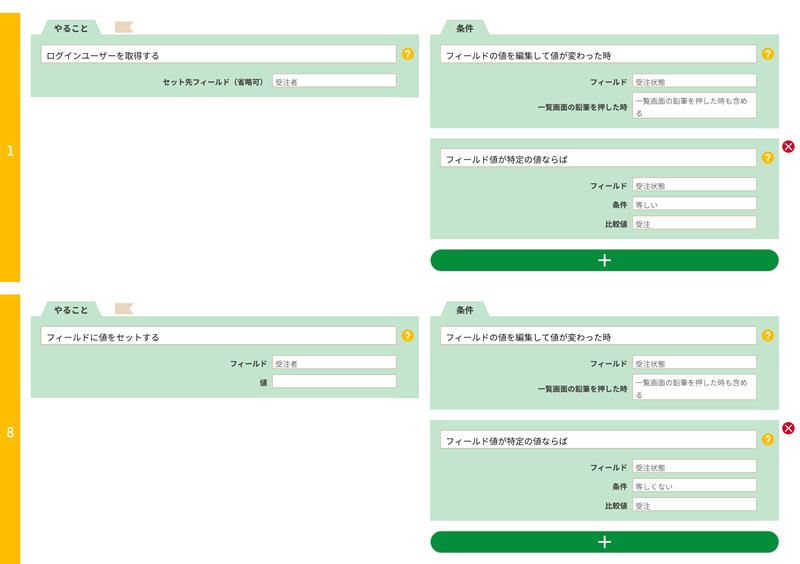
Task: Open the 等しい condition selector in row 1
Action: [694, 204]
